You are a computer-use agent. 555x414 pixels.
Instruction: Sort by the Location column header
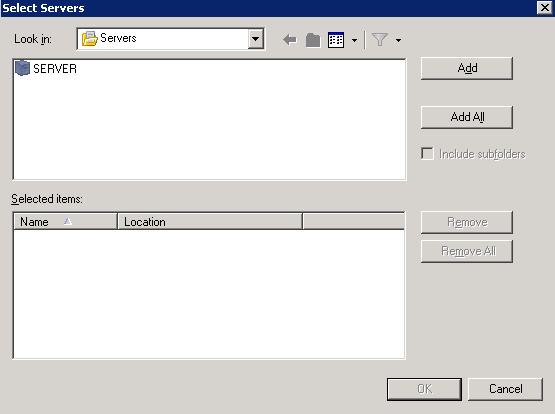point(210,222)
